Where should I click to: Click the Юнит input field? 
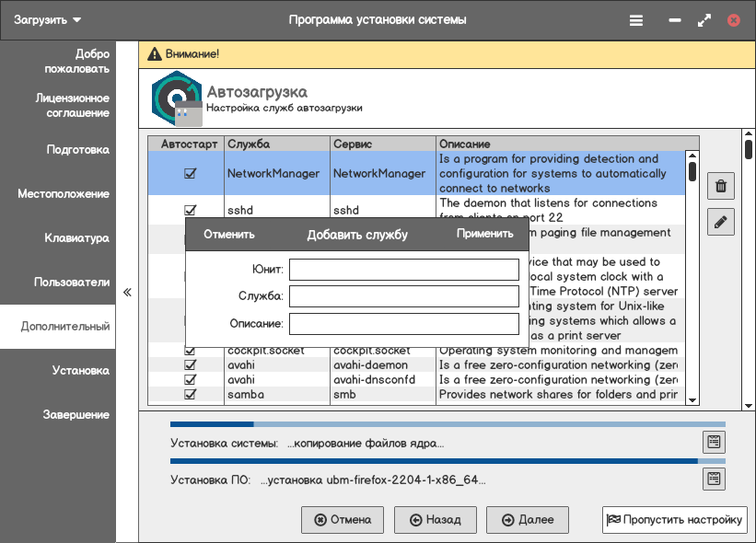point(404,270)
